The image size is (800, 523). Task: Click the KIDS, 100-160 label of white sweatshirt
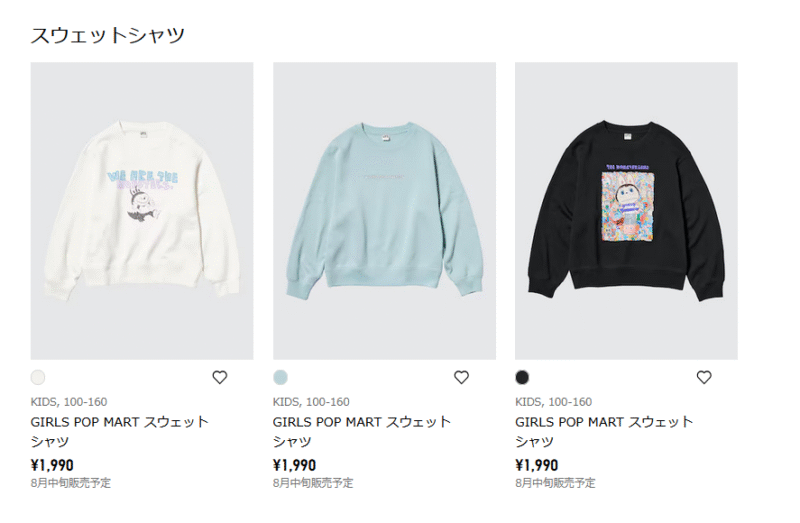tap(69, 402)
